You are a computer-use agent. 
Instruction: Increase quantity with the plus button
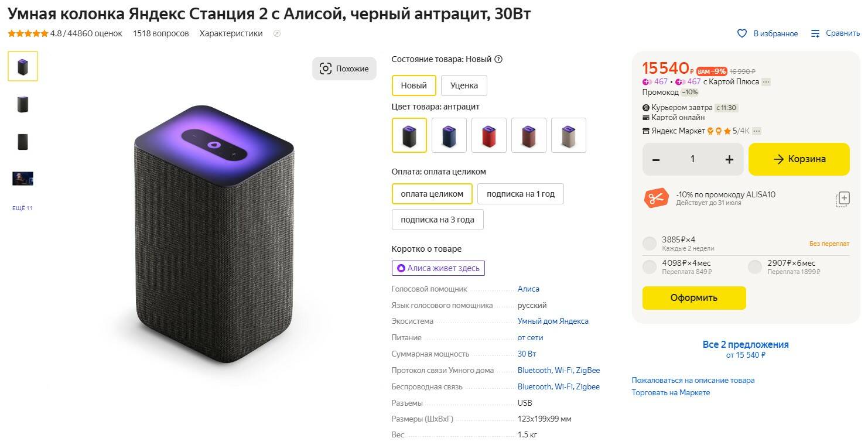tap(729, 159)
